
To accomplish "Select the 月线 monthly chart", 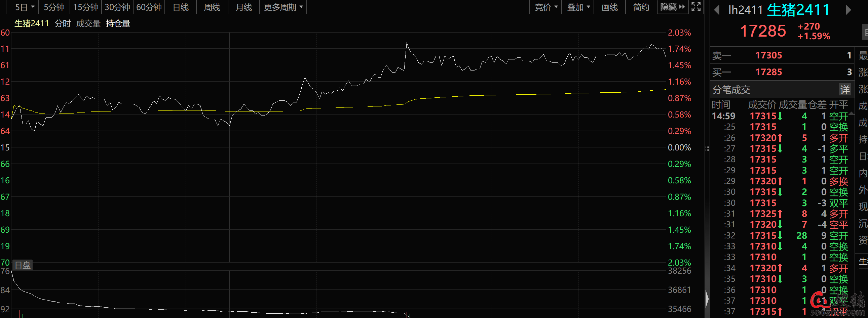I will coord(243,7).
